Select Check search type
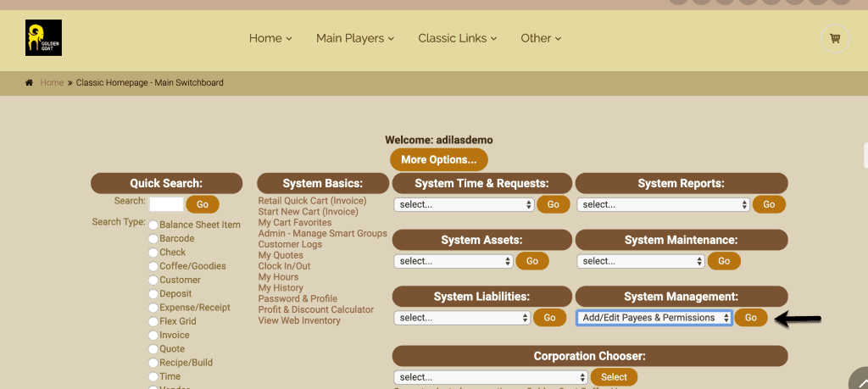868x389 pixels. pyautogui.click(x=153, y=253)
